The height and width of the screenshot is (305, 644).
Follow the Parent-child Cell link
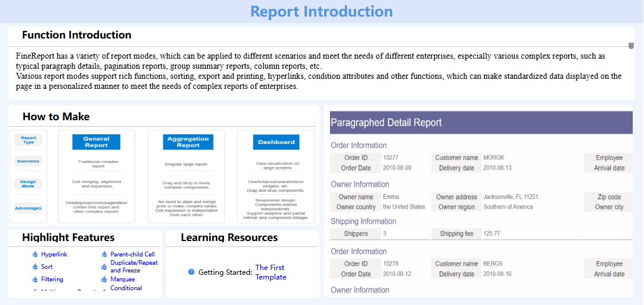[133, 255]
